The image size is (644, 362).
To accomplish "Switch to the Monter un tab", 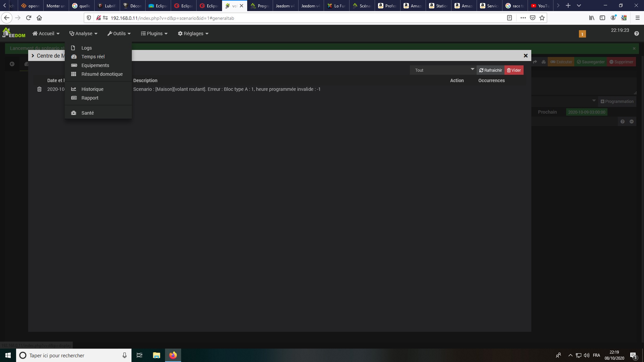I will coord(56,6).
